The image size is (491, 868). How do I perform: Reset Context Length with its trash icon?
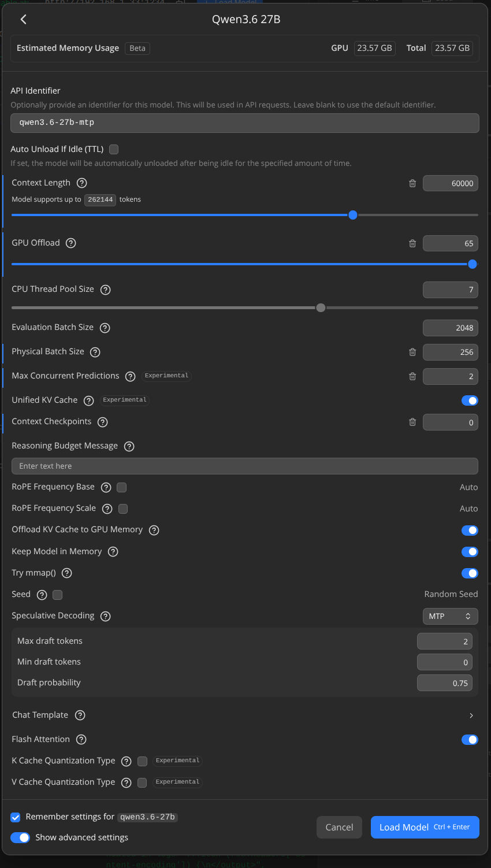pyautogui.click(x=412, y=183)
